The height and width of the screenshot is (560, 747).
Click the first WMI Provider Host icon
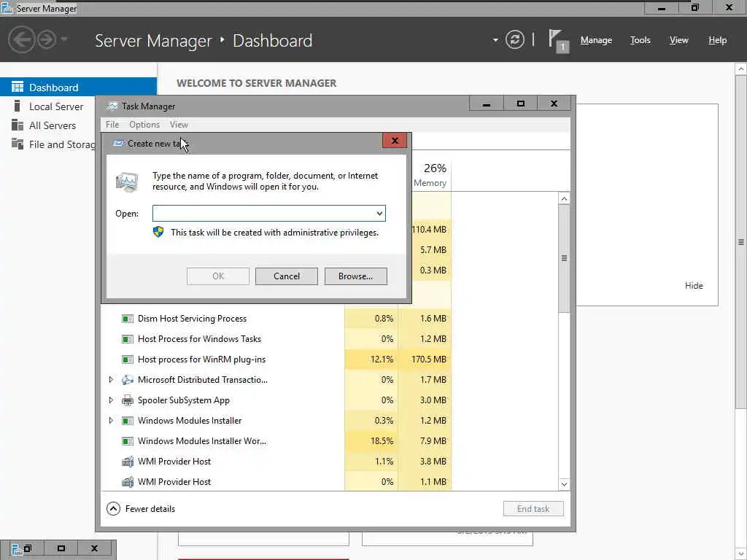point(127,462)
